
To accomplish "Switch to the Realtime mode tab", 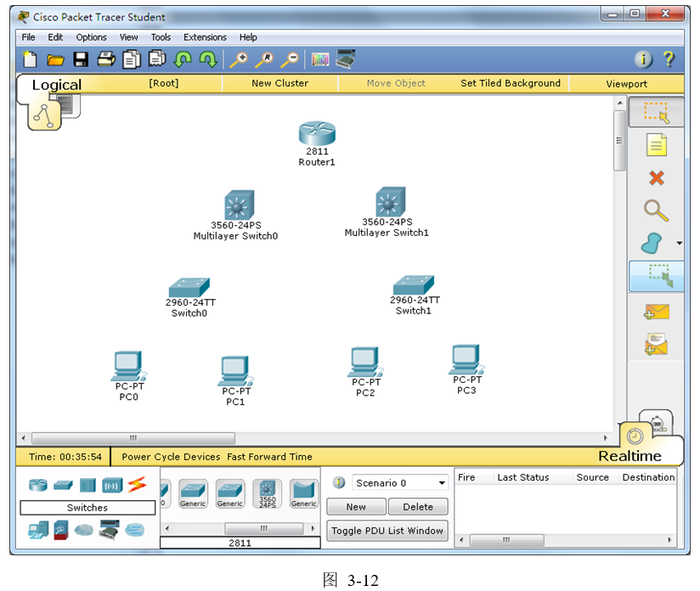I will pos(629,456).
